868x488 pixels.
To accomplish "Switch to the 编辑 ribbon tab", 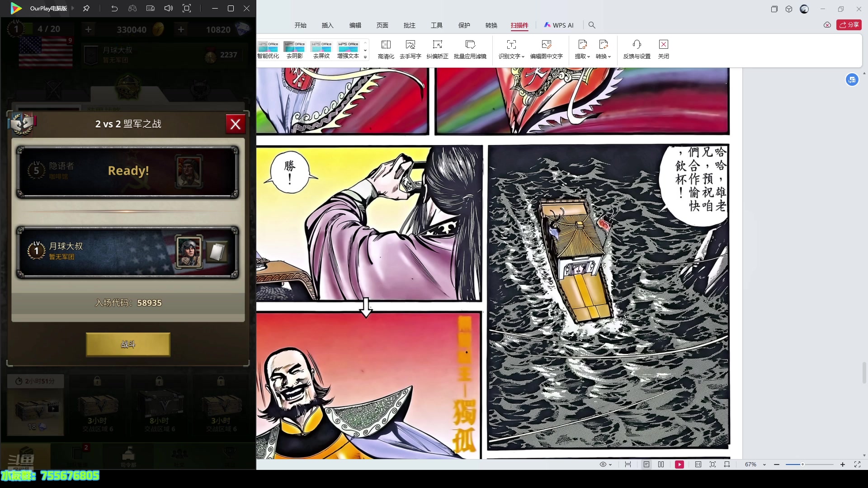I will click(355, 25).
